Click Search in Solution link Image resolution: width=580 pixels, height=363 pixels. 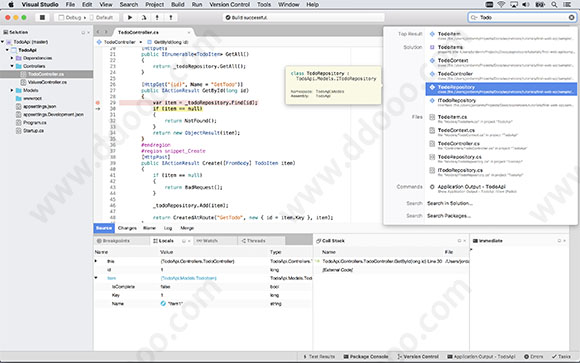tap(449, 203)
